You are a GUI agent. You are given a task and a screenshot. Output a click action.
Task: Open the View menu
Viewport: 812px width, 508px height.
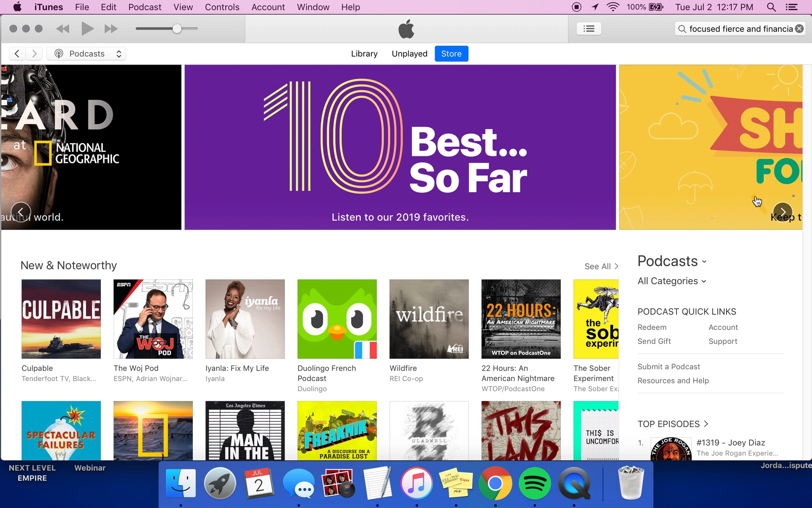[x=183, y=7]
